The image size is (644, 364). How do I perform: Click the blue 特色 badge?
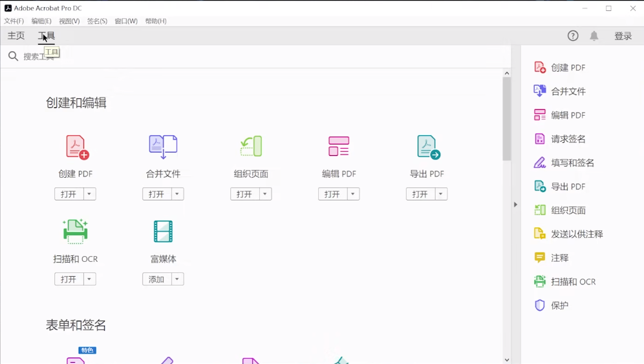[x=87, y=350]
